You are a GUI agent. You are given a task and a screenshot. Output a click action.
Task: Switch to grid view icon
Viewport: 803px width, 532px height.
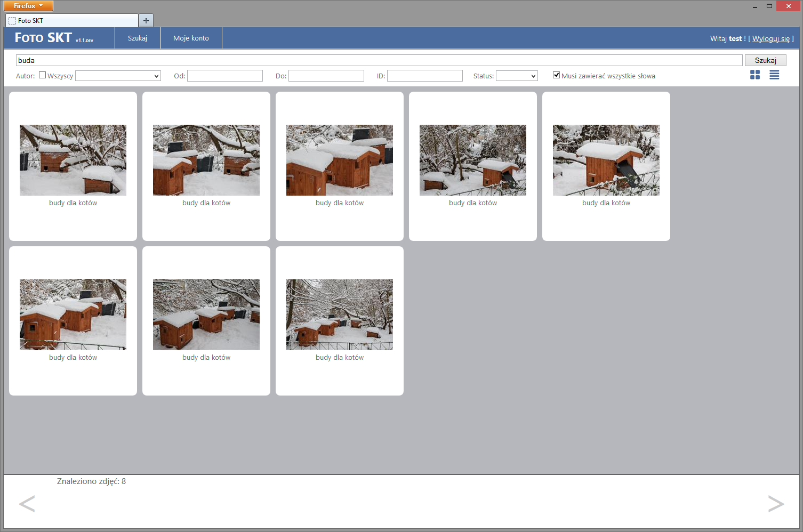click(x=754, y=75)
